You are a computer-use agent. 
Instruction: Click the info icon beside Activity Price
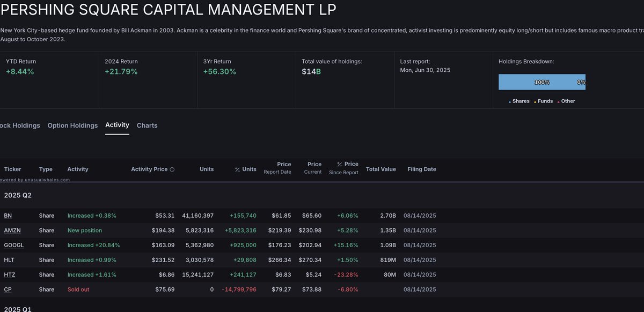tap(172, 169)
